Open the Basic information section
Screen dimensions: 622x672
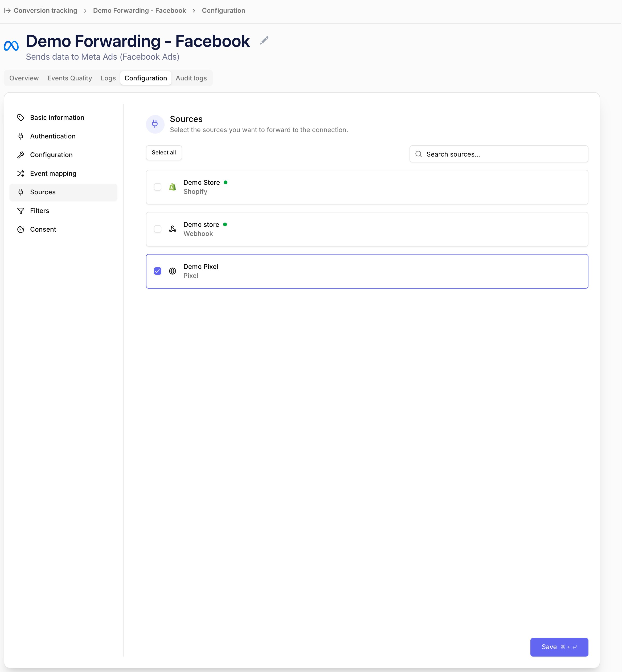[x=63, y=117]
